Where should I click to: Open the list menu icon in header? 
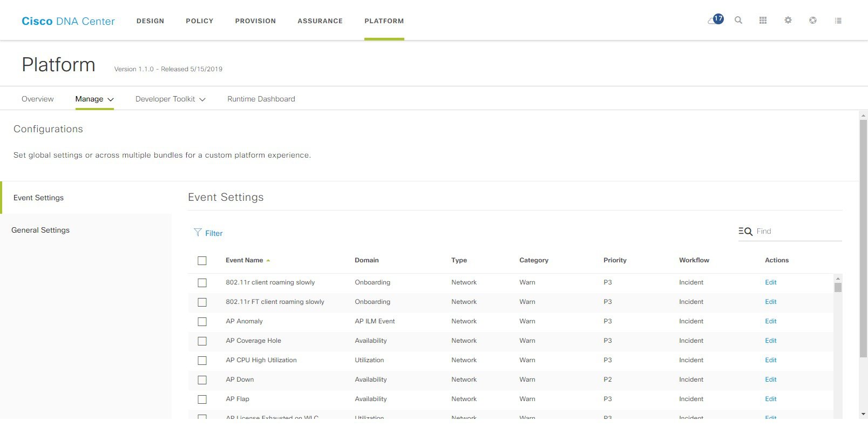(838, 21)
